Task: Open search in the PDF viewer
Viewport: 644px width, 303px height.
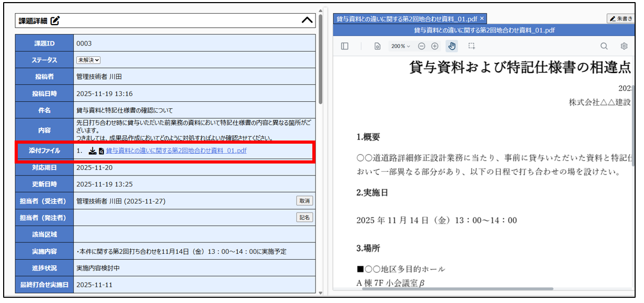Action: coord(604,46)
